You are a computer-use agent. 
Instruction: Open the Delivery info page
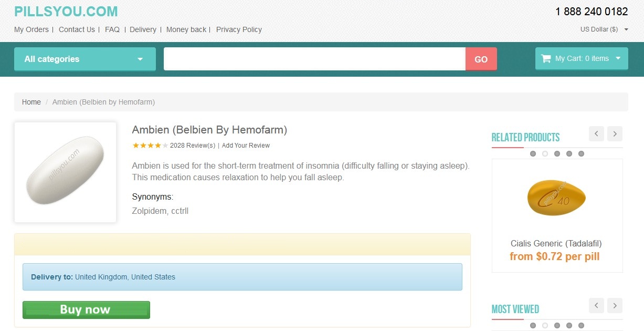[x=143, y=29]
